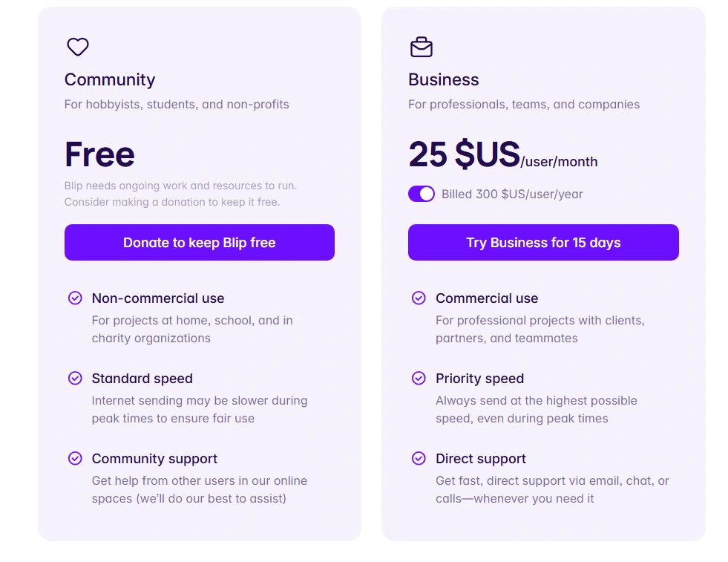Click the checkmark beside Standard speed

pyautogui.click(x=75, y=378)
